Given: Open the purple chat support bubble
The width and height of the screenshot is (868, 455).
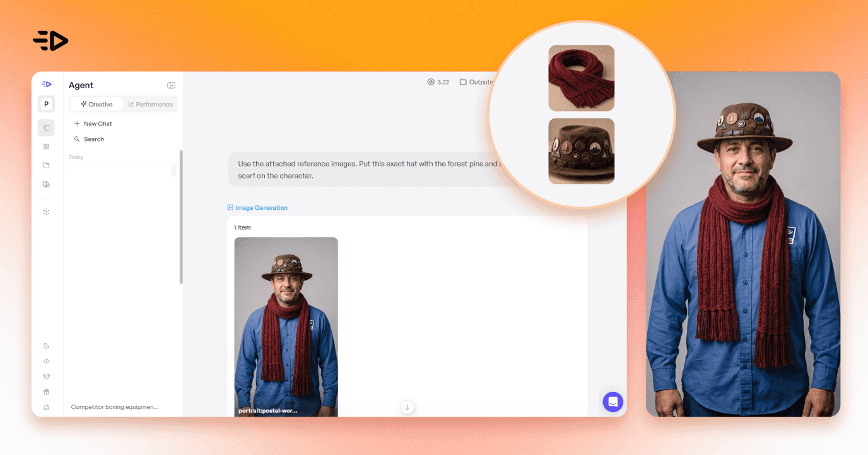Looking at the screenshot, I should pyautogui.click(x=613, y=401).
